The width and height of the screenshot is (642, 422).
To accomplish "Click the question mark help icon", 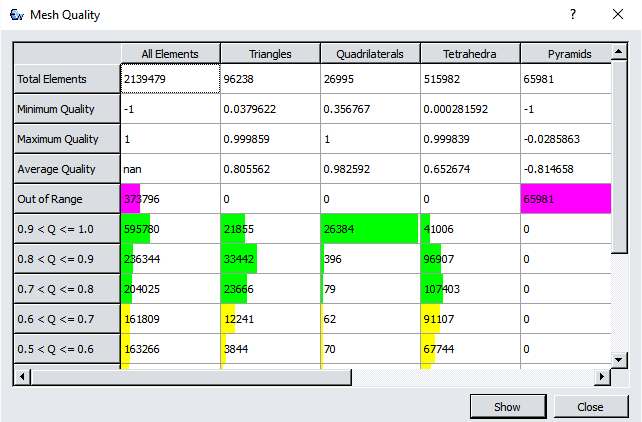I will click(x=573, y=15).
